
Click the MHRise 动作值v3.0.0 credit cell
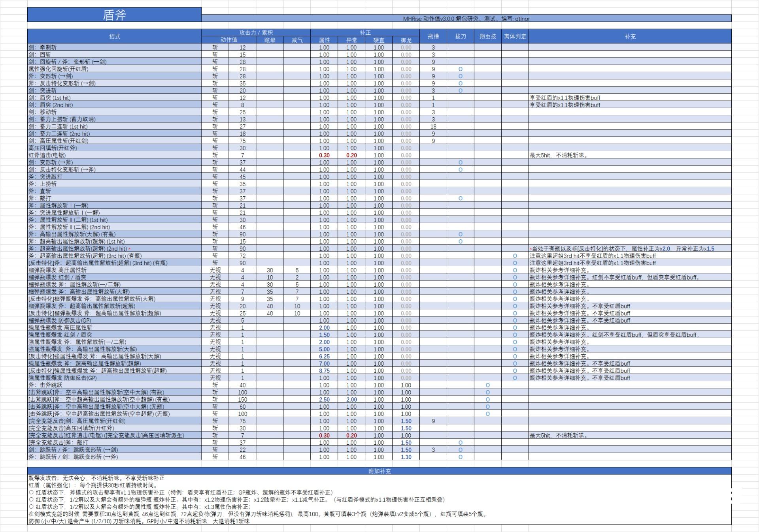(x=466, y=19)
